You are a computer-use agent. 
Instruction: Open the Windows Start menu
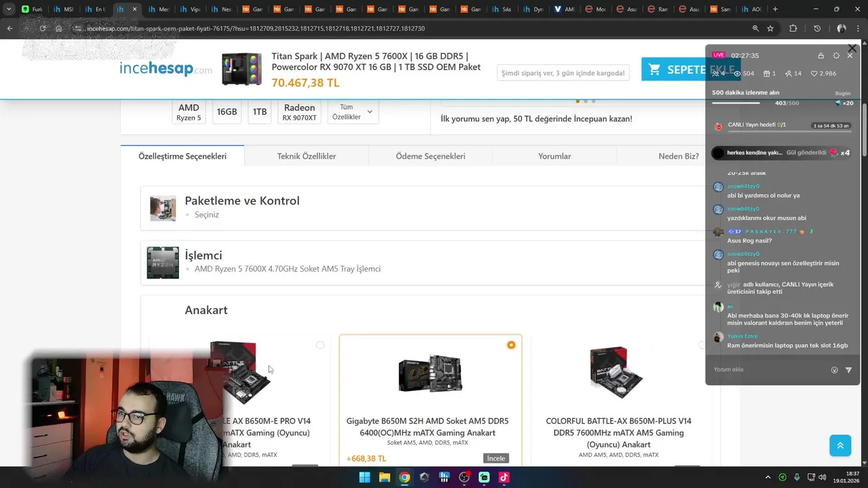click(365, 477)
